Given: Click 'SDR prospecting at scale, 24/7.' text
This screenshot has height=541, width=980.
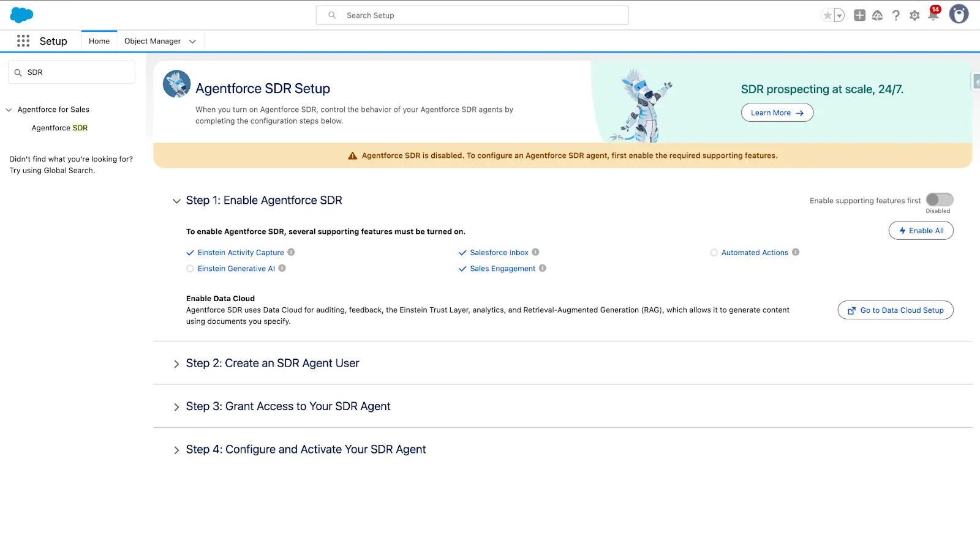Looking at the screenshot, I should (822, 89).
